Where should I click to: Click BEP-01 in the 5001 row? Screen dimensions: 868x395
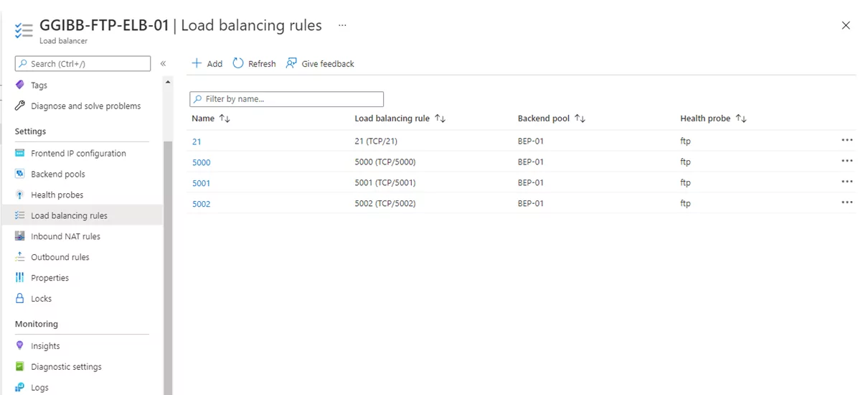coord(531,182)
